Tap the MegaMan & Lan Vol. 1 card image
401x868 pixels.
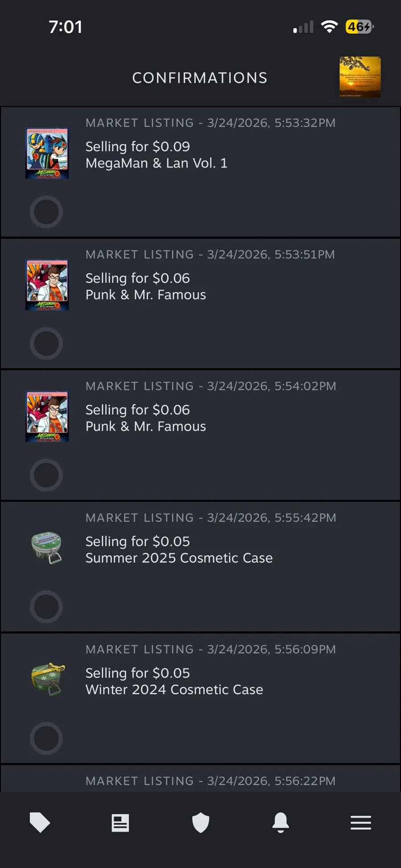coord(47,153)
